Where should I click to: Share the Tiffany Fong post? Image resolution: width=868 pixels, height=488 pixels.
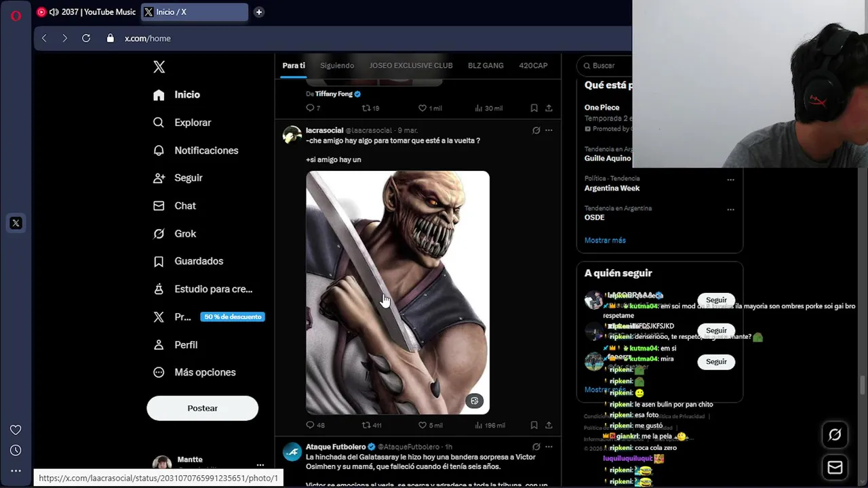coord(549,108)
